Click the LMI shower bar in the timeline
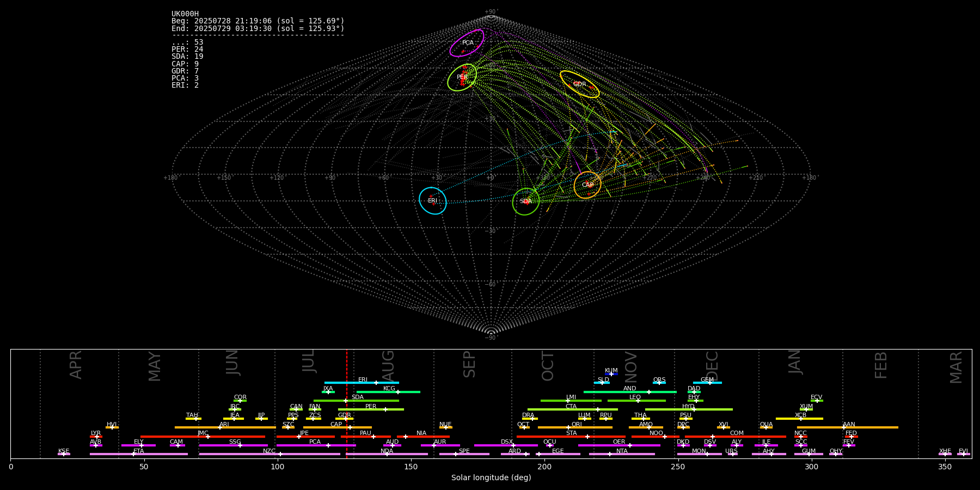Viewport: 980px width, 490px height. pyautogui.click(x=571, y=401)
